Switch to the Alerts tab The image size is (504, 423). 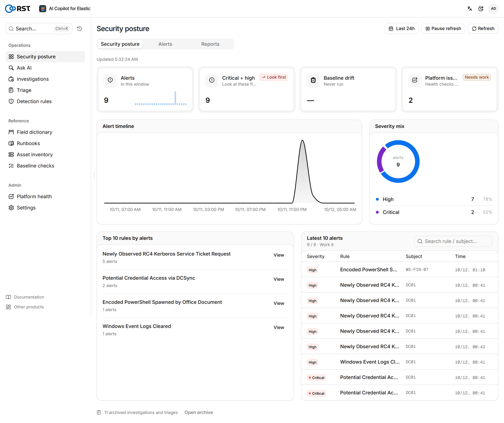point(165,44)
